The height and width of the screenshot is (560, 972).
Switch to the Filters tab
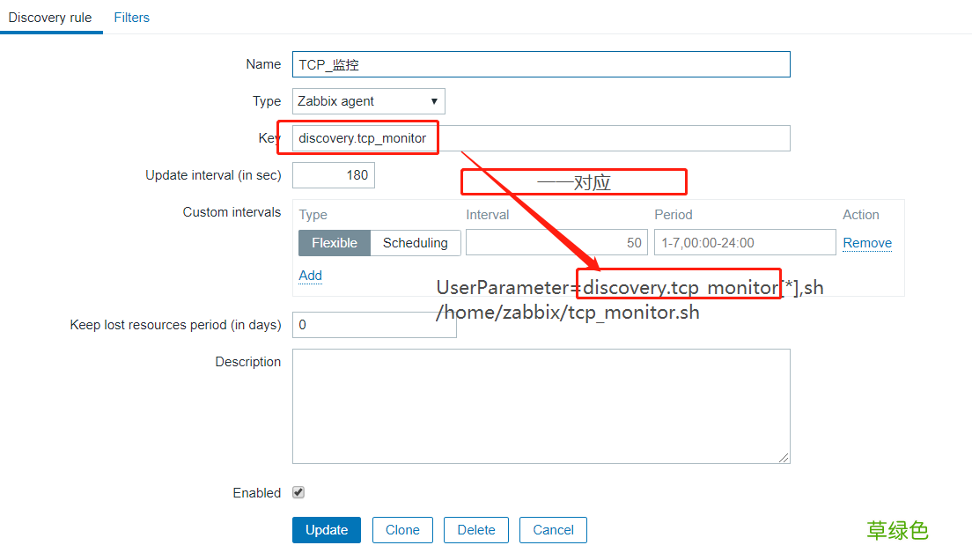[x=131, y=17]
